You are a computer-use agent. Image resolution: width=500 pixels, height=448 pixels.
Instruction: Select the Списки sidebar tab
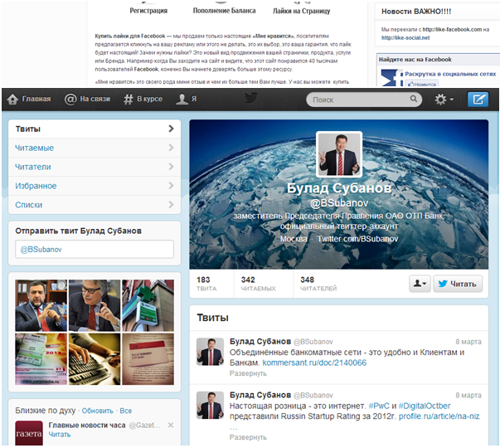95,205
